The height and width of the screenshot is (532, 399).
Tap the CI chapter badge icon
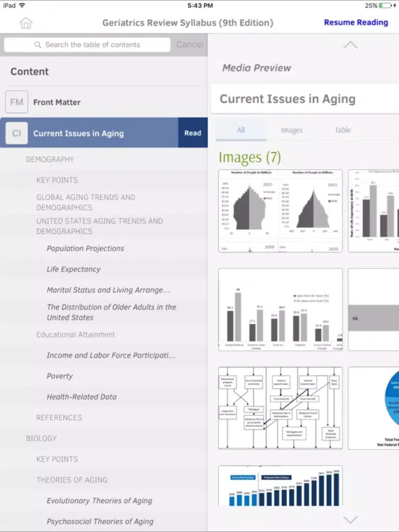(x=16, y=134)
